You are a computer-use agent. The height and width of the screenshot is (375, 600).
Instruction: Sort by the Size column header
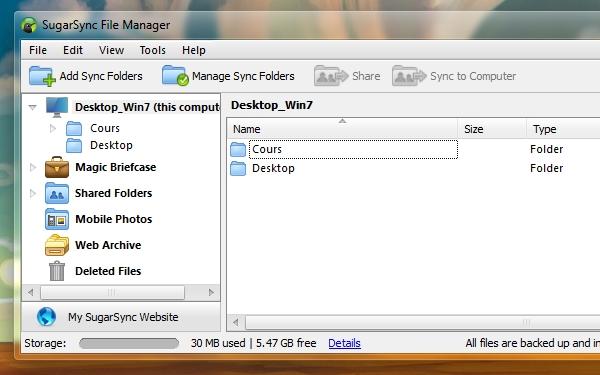(x=492, y=129)
